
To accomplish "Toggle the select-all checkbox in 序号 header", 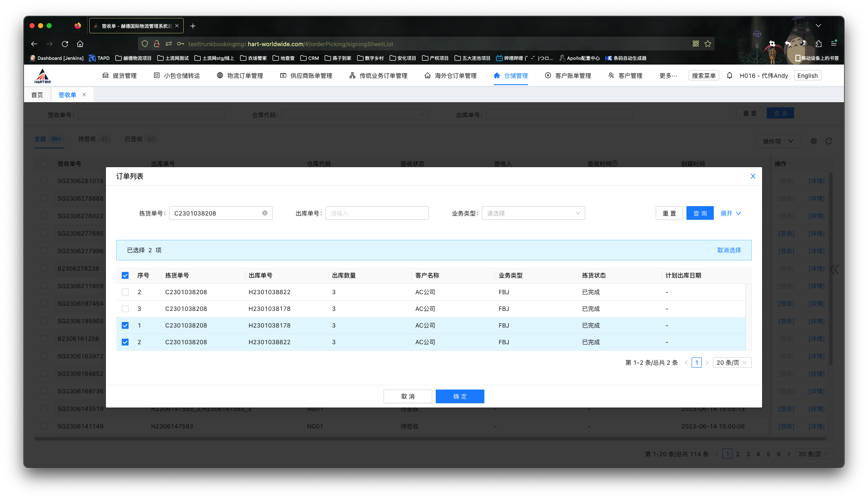I will (x=125, y=275).
